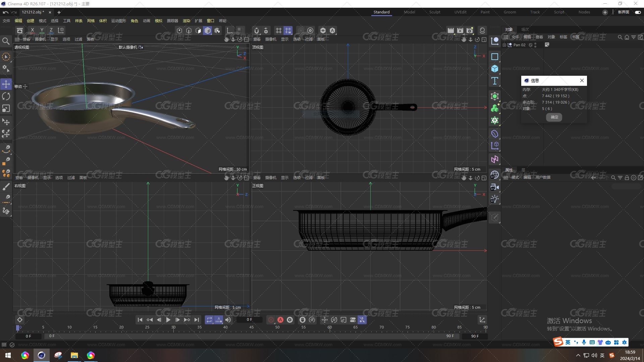
Task: Click the polygon mode cube icon
Action: click(x=208, y=31)
